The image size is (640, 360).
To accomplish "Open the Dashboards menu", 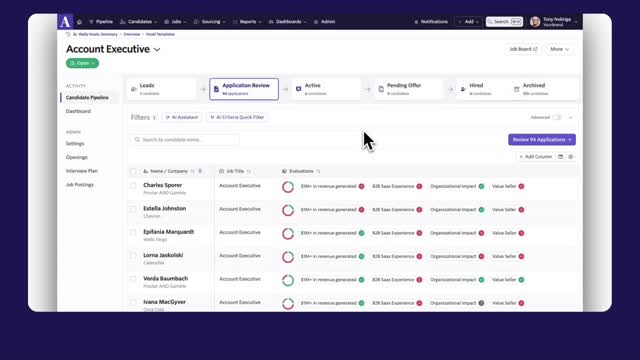I will pos(287,22).
